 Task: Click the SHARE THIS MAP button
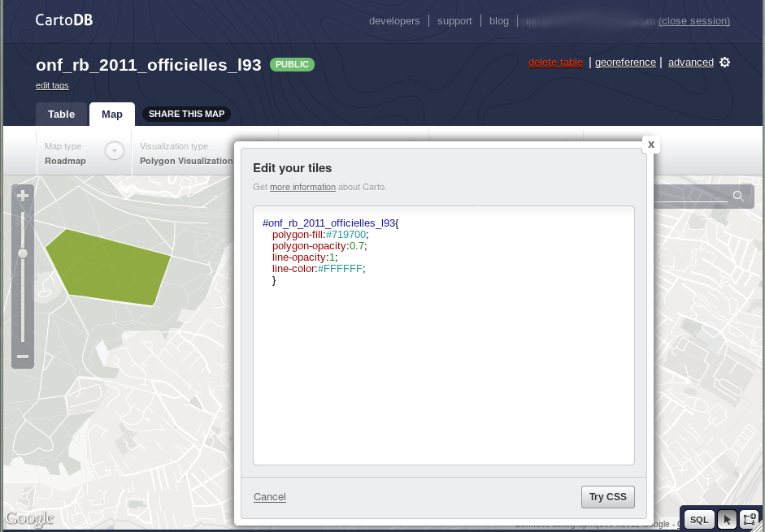186,114
